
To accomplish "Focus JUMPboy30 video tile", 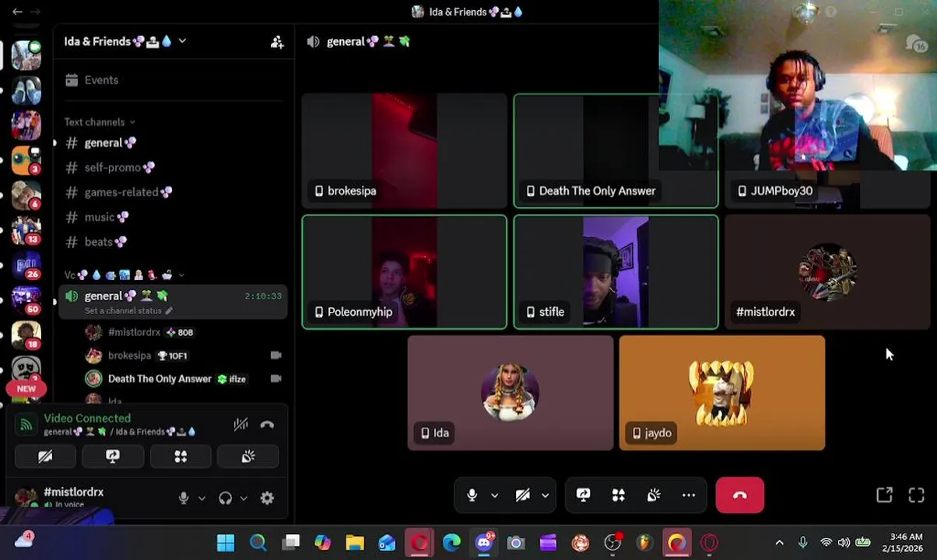I will (827, 151).
